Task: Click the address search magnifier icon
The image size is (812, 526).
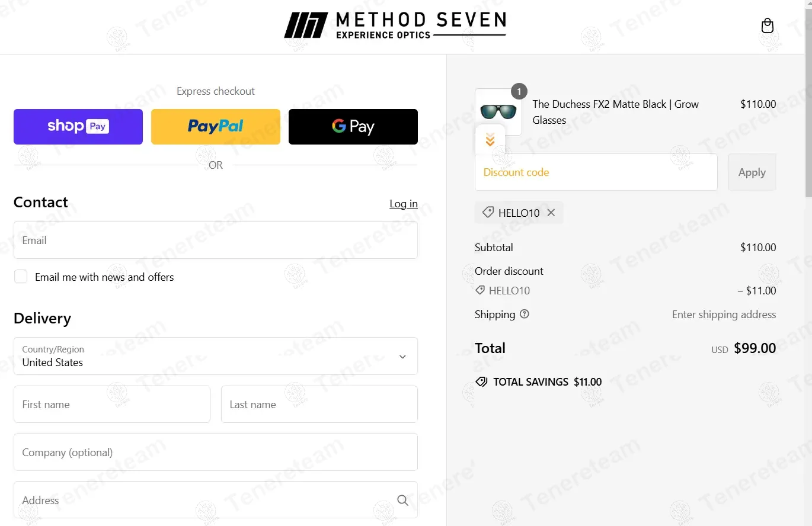Action: pos(403,500)
